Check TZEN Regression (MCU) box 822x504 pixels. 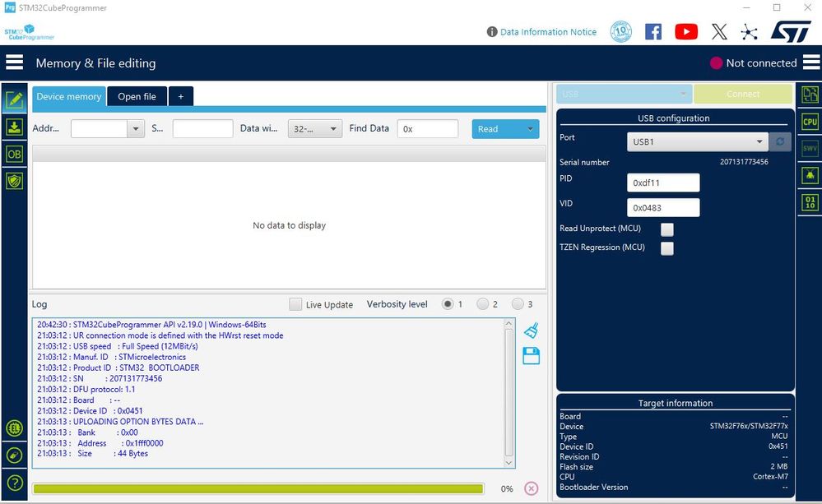click(667, 247)
